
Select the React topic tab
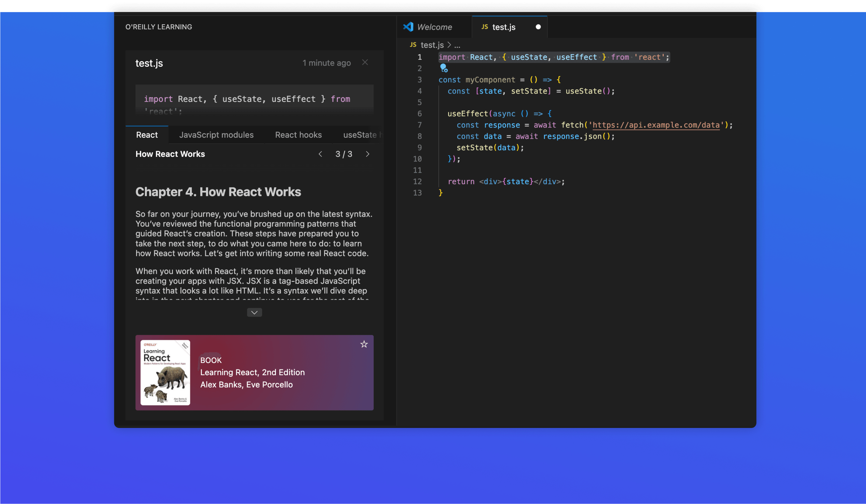pos(147,135)
